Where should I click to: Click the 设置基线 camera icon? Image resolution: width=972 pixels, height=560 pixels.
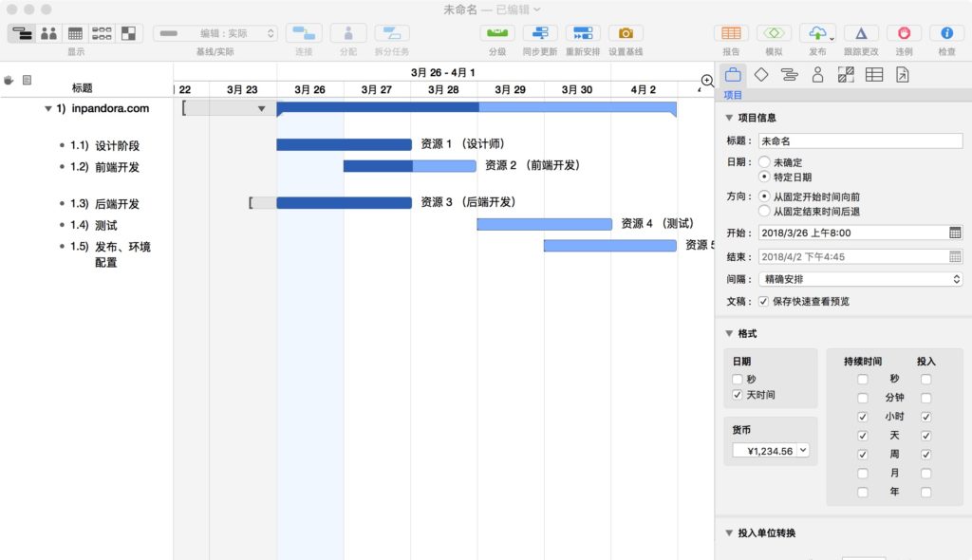[x=626, y=33]
